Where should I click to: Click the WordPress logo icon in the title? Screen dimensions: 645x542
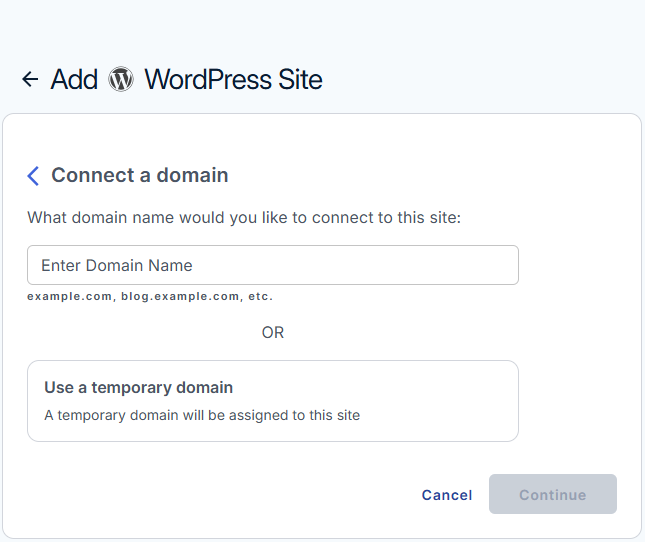(x=121, y=79)
